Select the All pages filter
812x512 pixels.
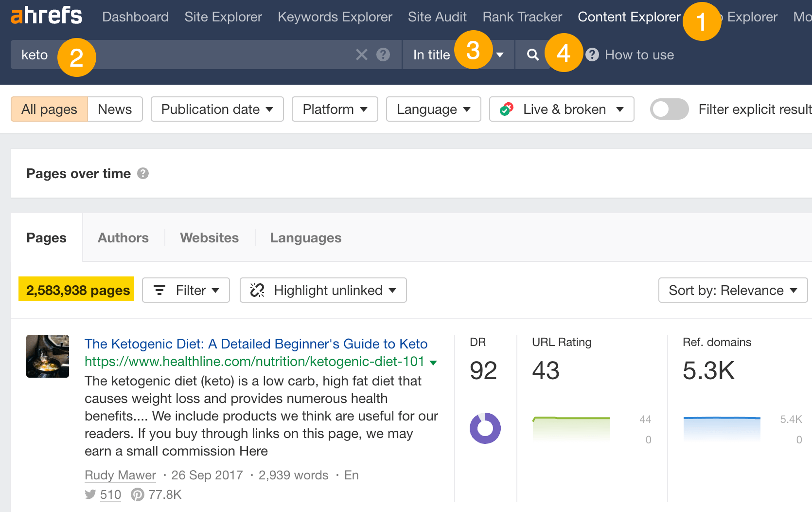49,109
